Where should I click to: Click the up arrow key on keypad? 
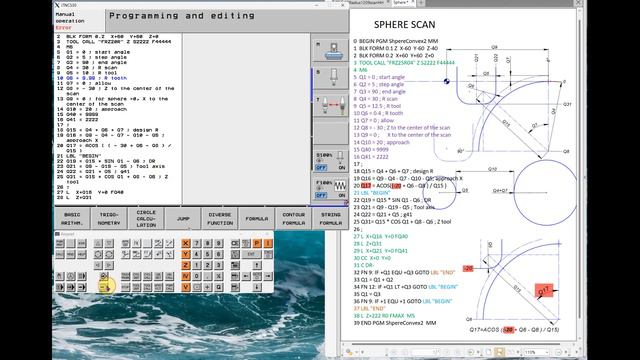tap(257, 265)
